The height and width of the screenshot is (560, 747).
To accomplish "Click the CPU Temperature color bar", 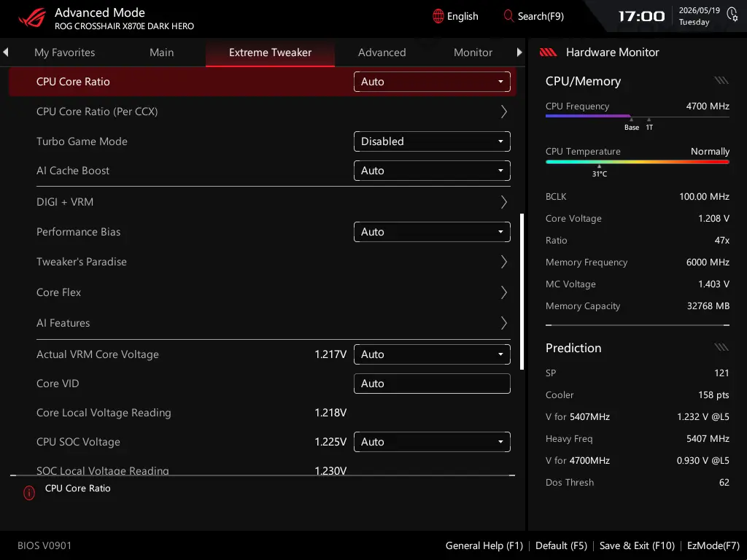I will click(x=638, y=162).
